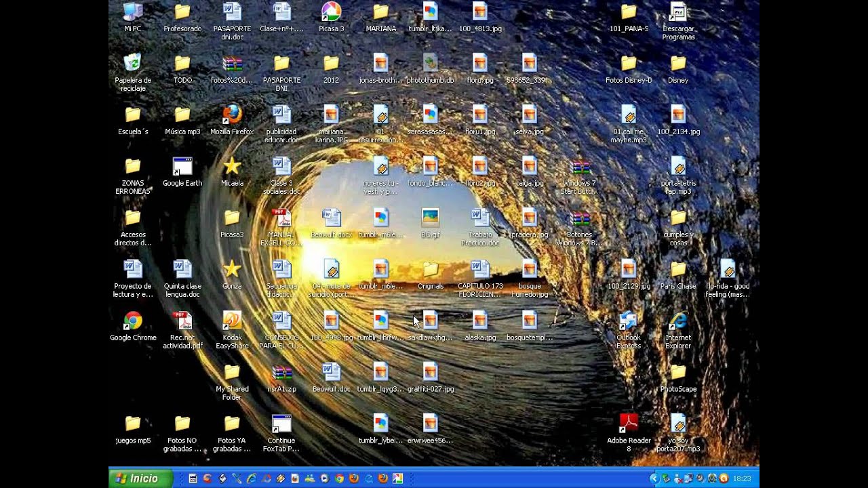Click the taskbar clock showing 18:23
The width and height of the screenshot is (868, 488).
[742, 479]
